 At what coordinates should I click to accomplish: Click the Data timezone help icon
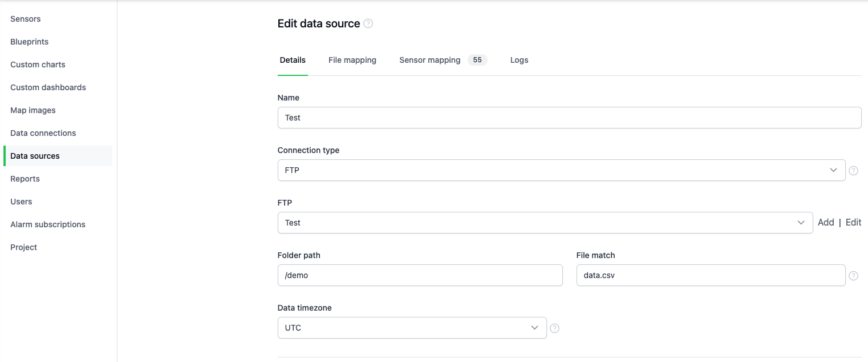point(554,328)
